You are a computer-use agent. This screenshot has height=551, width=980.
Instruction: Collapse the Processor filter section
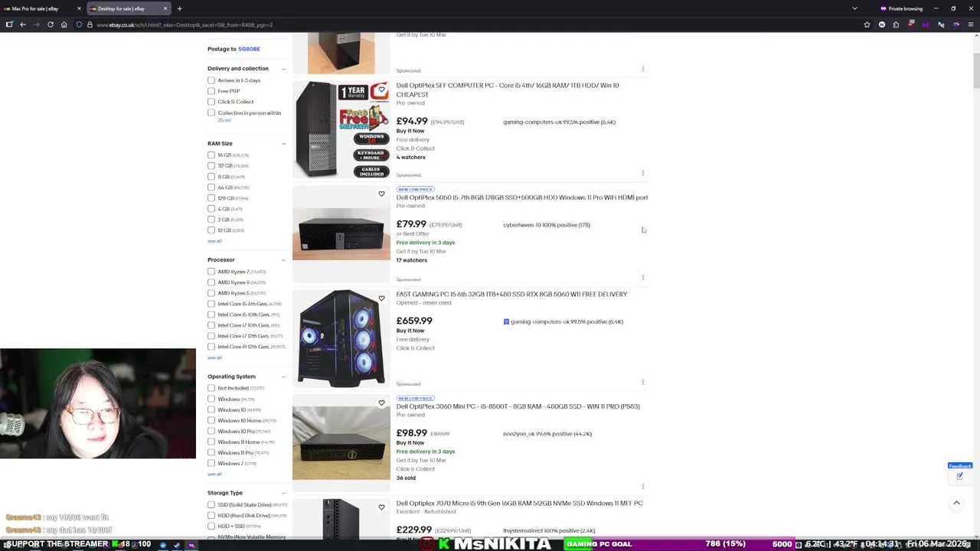click(283, 260)
